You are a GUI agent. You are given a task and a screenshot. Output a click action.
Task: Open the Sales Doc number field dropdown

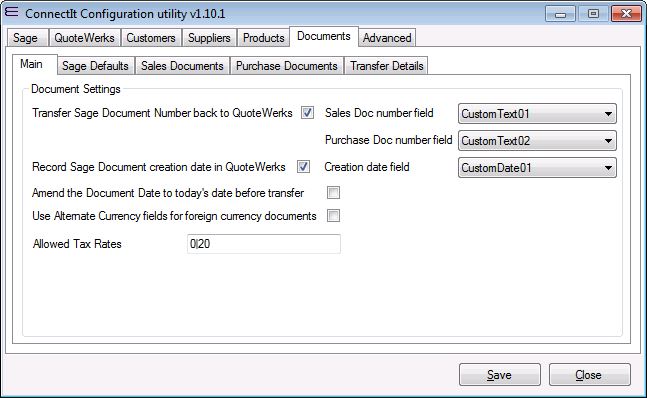pos(537,114)
